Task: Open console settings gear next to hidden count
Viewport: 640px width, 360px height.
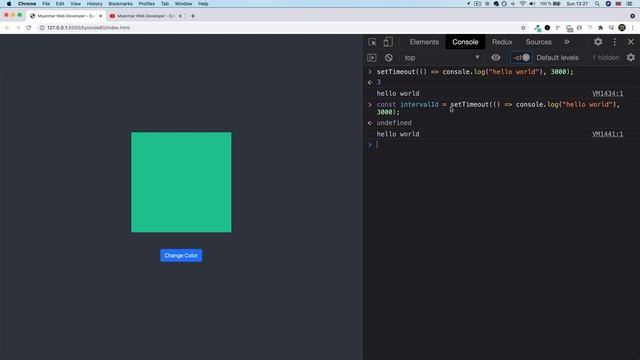Action: (631, 58)
